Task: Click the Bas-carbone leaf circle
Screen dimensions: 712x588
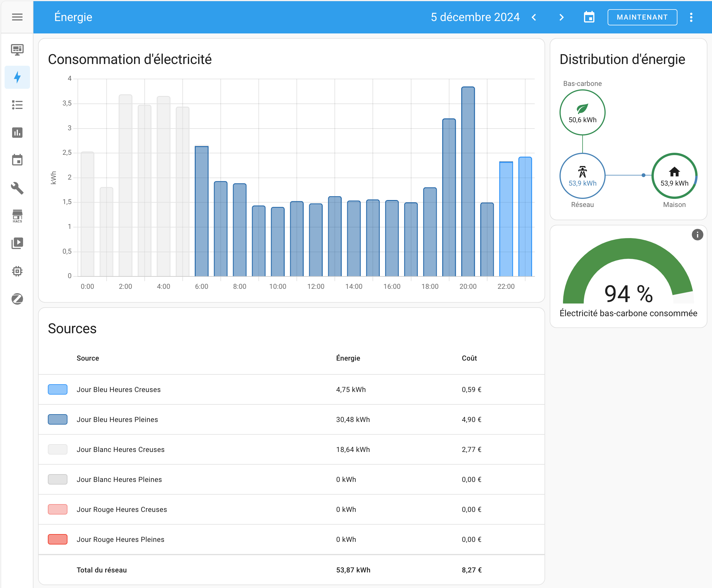Action: (582, 112)
